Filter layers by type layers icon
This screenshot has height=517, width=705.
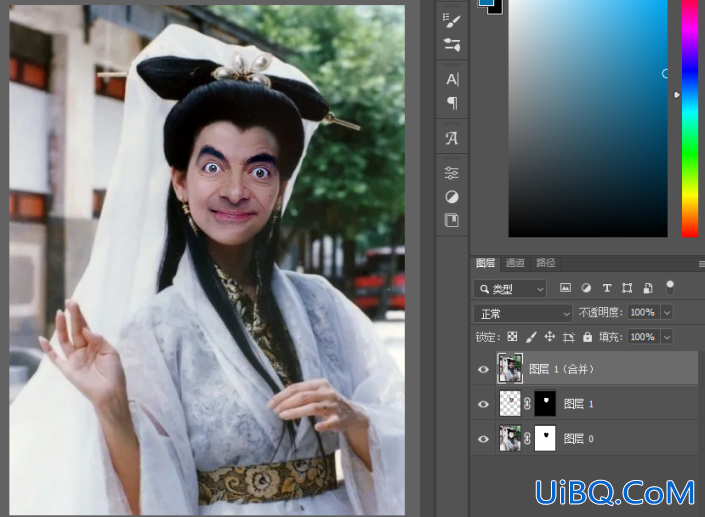[607, 288]
